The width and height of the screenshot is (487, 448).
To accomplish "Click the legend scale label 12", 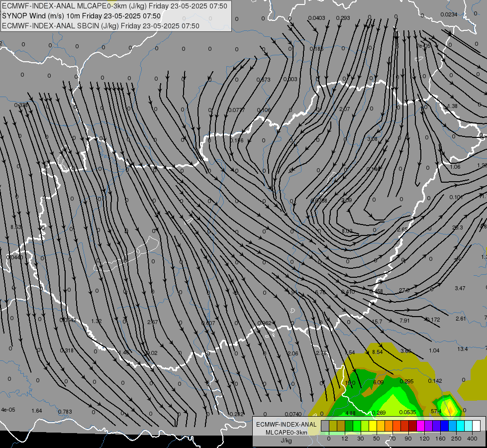I will pos(344,439).
